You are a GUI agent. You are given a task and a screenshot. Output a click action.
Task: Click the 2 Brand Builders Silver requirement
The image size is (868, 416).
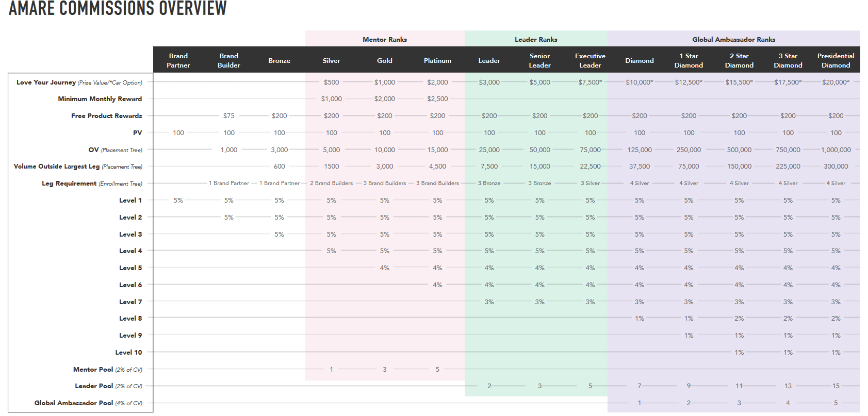(x=332, y=184)
